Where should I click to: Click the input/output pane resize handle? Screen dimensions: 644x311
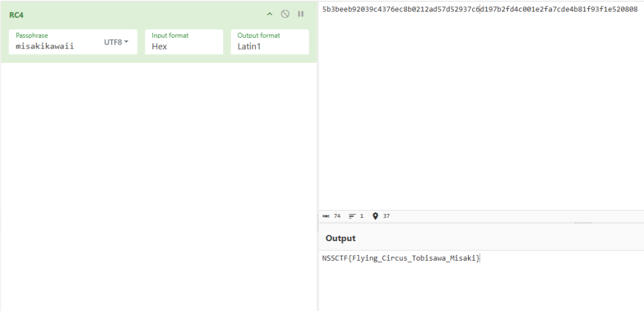tap(583, 223)
